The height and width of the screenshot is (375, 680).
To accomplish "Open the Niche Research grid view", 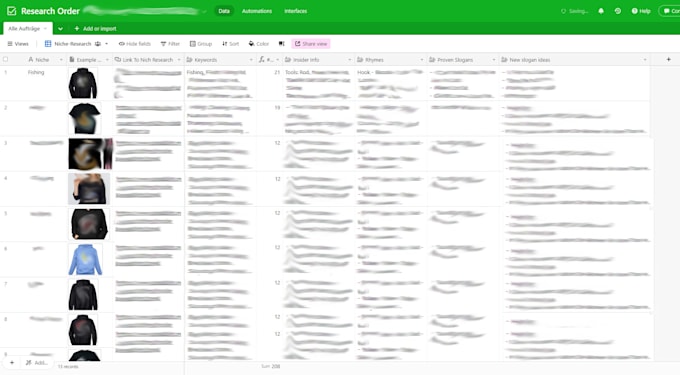I will [68, 44].
